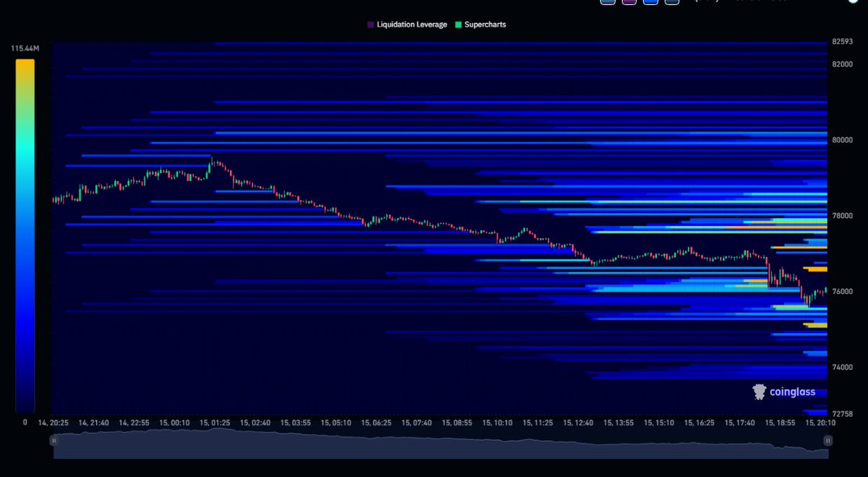The image size is (868, 477).
Task: Click the '15, 02:40' time axis label
Action: [255, 422]
